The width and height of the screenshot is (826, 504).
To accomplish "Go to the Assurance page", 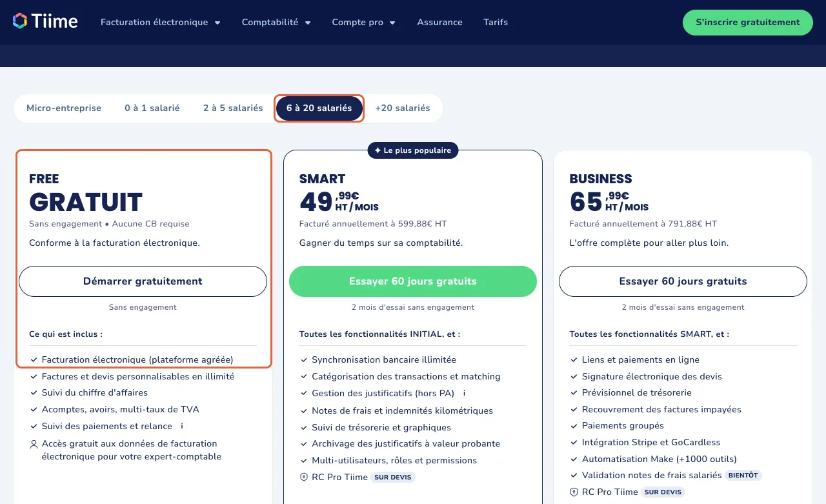I will 439,22.
